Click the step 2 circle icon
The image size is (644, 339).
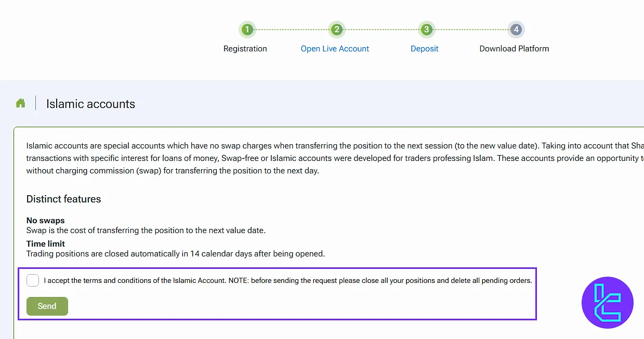pyautogui.click(x=337, y=30)
